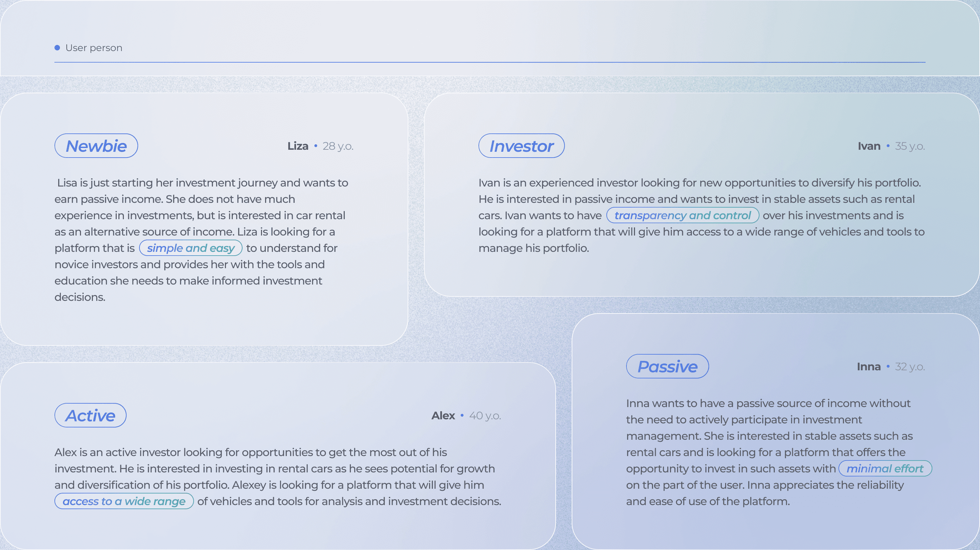
Task: Click the 35 y.o. age label
Action: (910, 146)
